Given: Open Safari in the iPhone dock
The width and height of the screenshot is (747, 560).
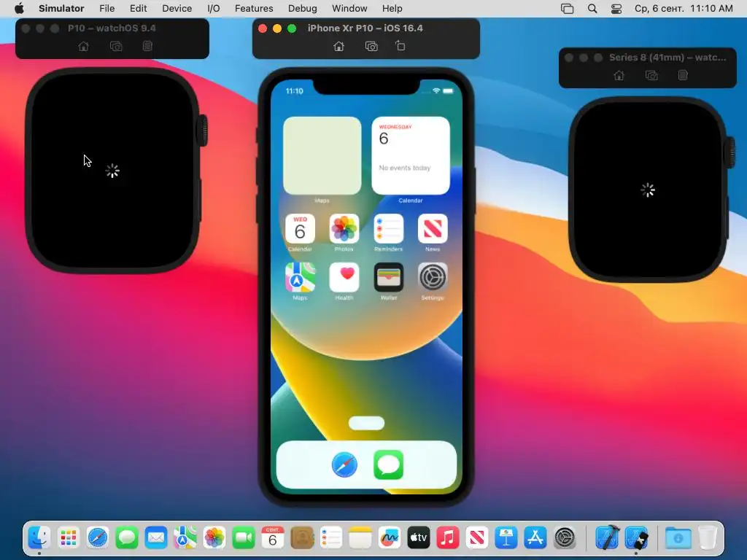Looking at the screenshot, I should pyautogui.click(x=344, y=464).
